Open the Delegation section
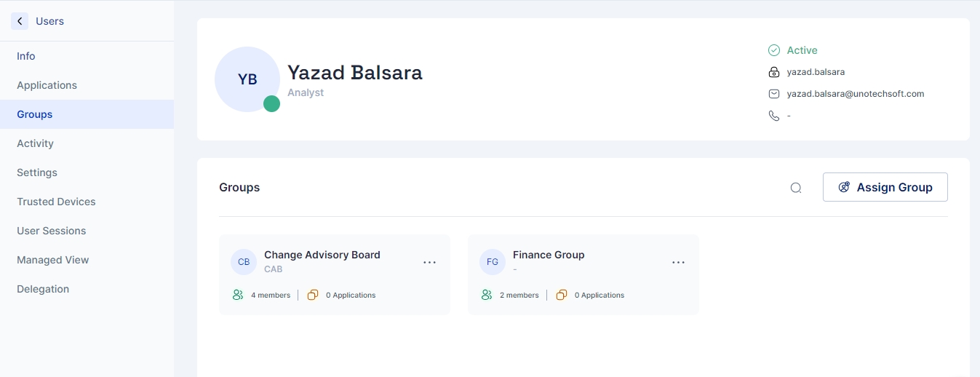The image size is (980, 377). pos(43,289)
